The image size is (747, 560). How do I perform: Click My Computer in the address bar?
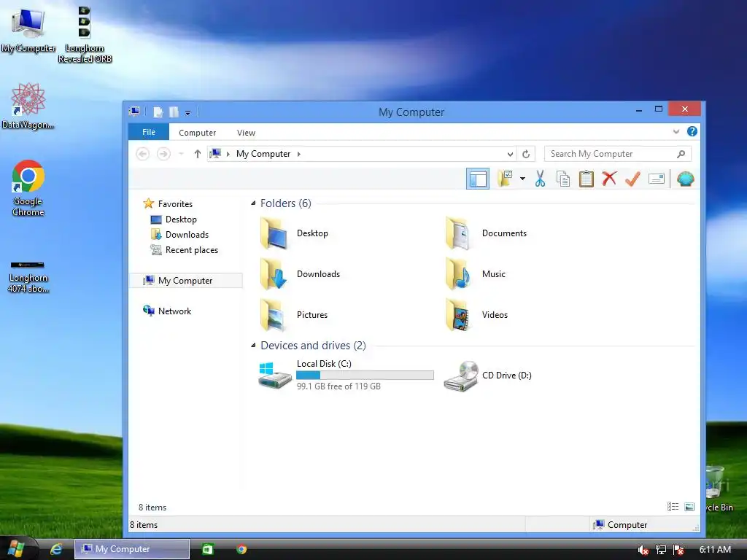click(263, 154)
